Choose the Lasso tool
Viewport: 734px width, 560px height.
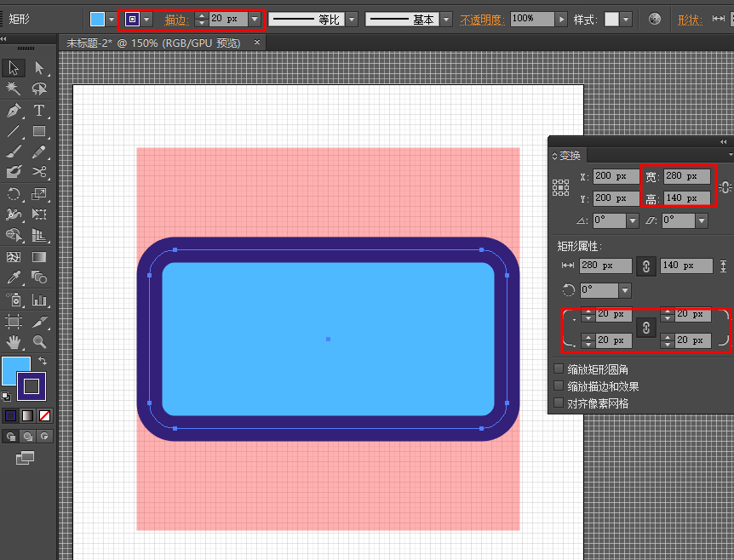[x=39, y=89]
